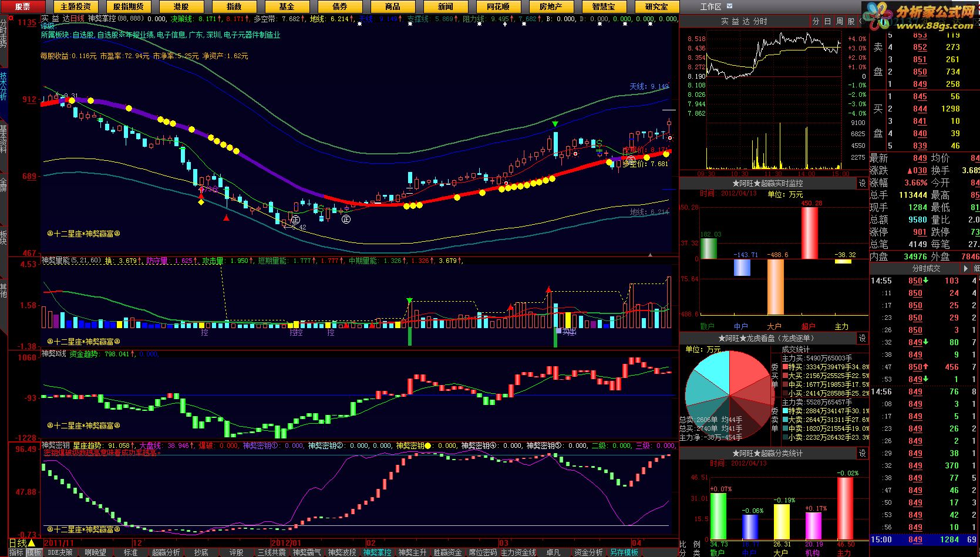This screenshot has height=557, width=980.
Task: Click 另存模板 to save template
Action: click(624, 552)
